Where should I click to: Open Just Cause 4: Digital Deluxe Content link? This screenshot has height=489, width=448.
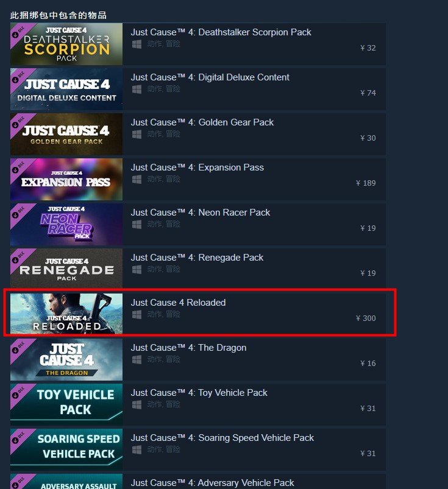210,77
